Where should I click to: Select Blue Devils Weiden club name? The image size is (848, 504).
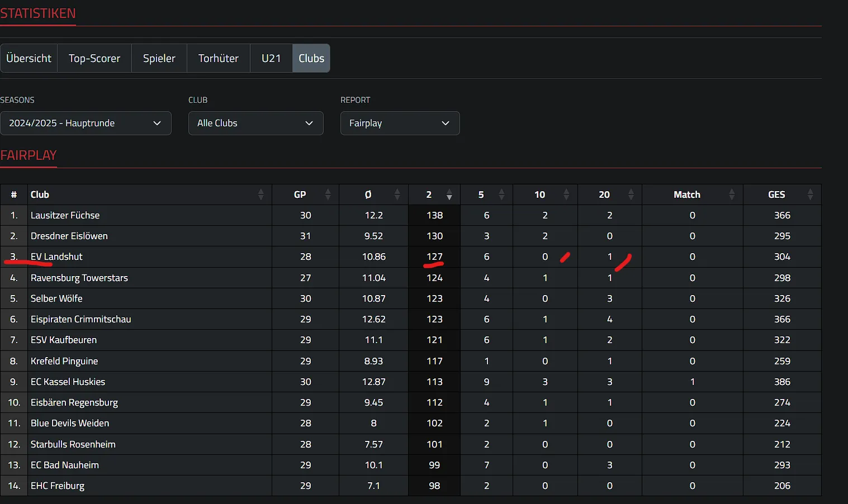(x=70, y=423)
